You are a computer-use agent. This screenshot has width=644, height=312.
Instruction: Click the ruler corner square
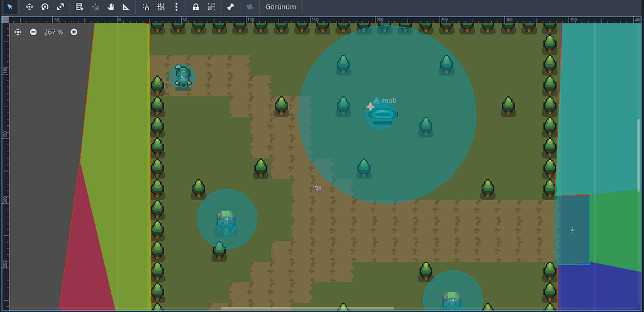click(x=5, y=19)
